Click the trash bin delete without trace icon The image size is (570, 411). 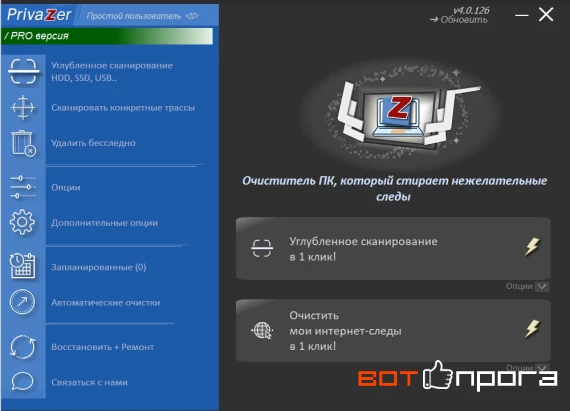24,143
